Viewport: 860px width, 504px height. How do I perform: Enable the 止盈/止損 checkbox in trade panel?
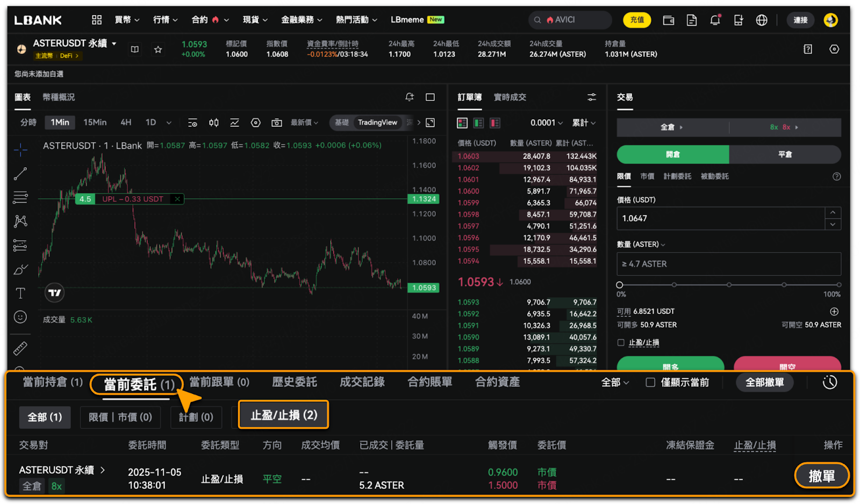tap(621, 342)
